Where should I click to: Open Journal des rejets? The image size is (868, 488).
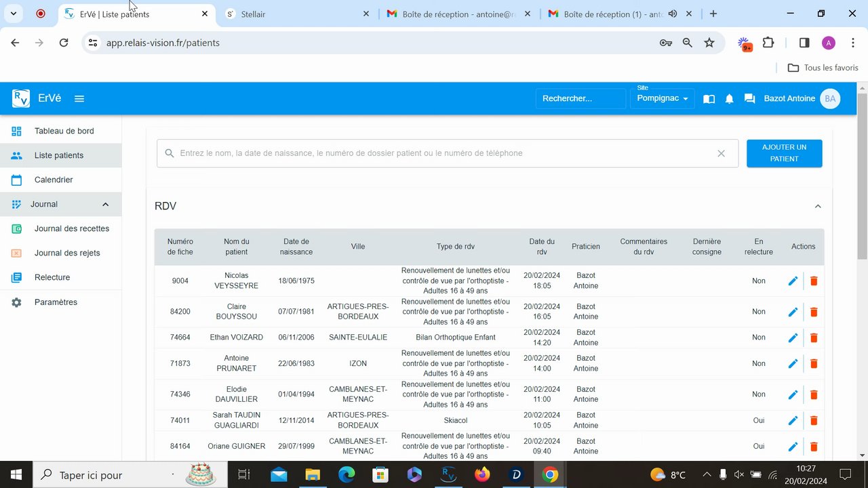(61, 253)
